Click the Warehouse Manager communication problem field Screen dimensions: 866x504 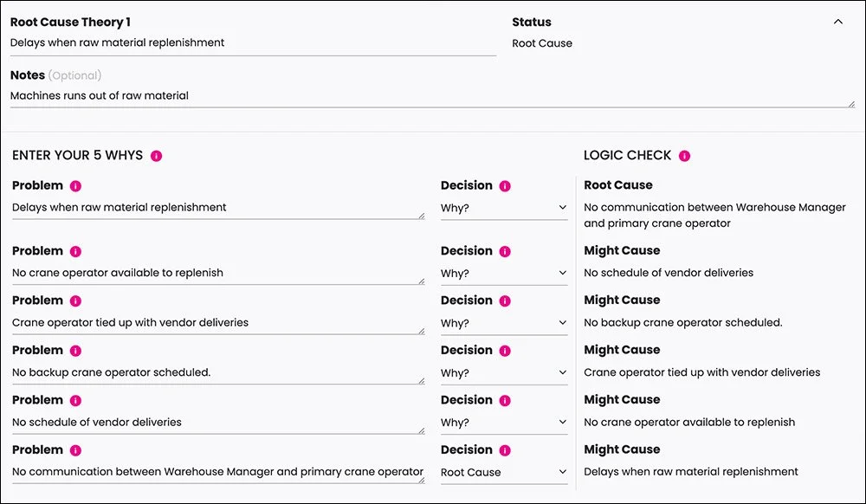pos(216,473)
